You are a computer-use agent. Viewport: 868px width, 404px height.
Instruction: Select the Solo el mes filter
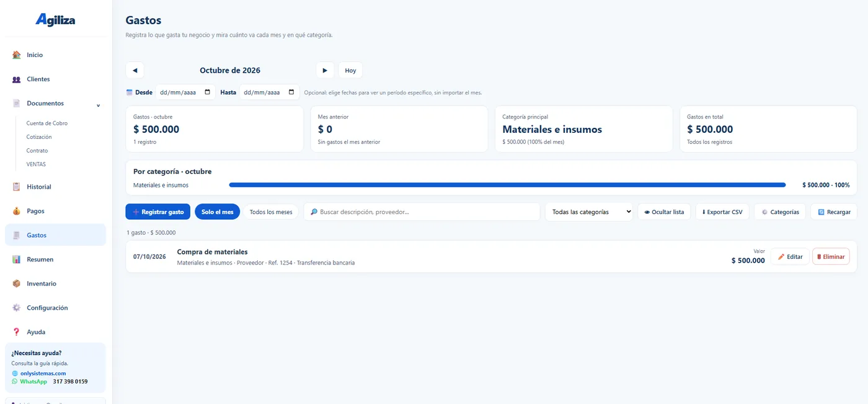pos(217,212)
